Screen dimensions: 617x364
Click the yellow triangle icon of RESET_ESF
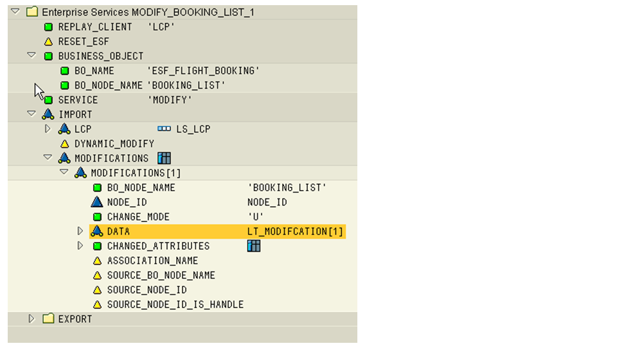[48, 42]
